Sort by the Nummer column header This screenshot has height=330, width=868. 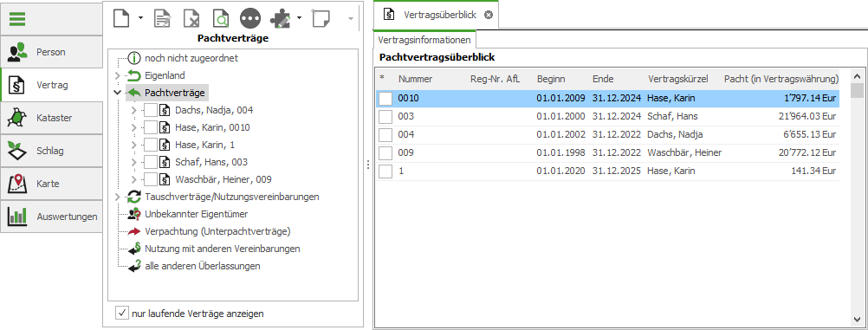coord(415,79)
